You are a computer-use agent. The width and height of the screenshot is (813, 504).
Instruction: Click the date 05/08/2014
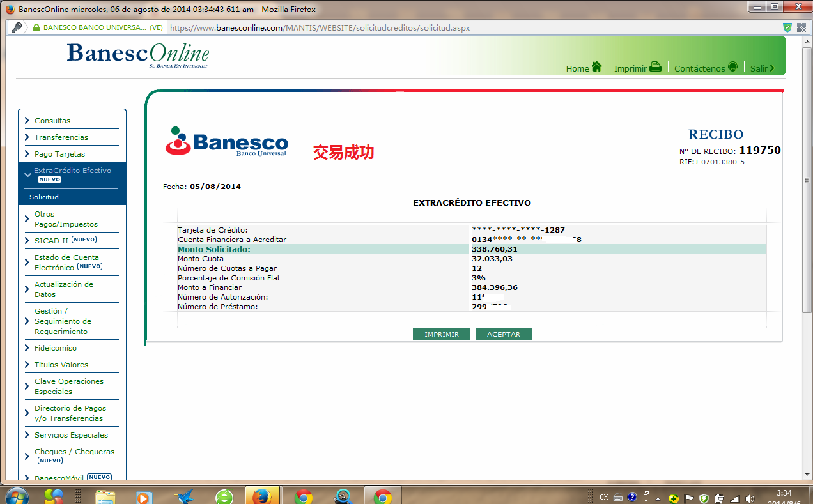click(215, 187)
